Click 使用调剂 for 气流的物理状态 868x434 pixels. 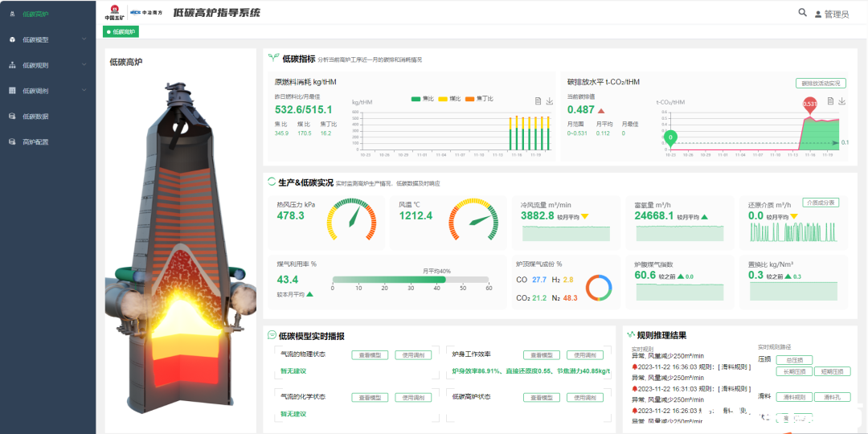coord(413,355)
